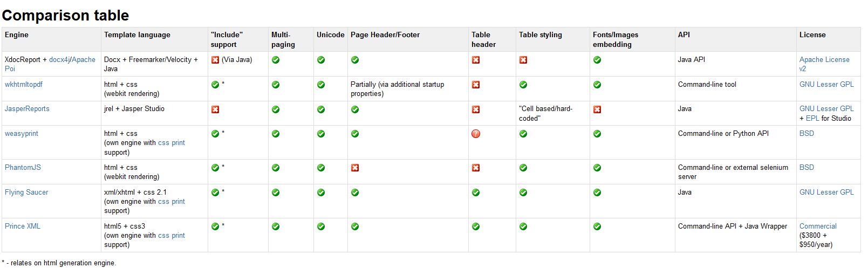Follow the Flying Saucer link
868x275 pixels.
(26, 192)
